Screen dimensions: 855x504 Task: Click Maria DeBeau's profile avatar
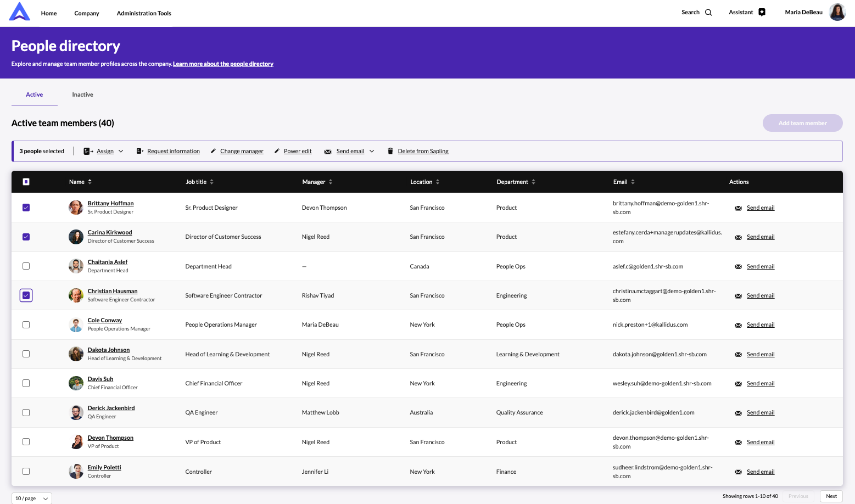tap(837, 12)
